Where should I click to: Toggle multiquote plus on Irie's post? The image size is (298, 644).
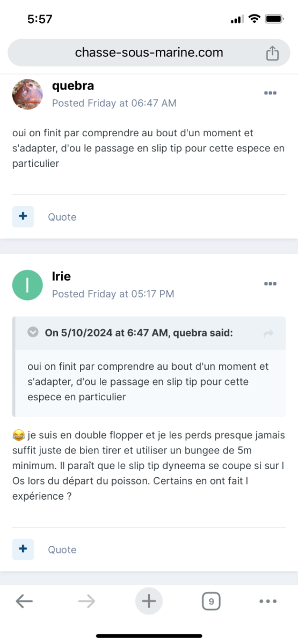[x=23, y=549]
